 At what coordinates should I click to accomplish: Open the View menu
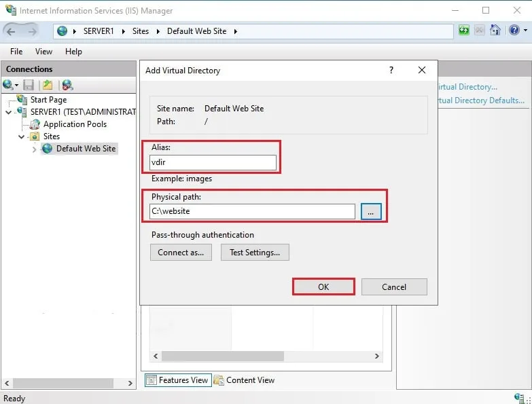43,52
